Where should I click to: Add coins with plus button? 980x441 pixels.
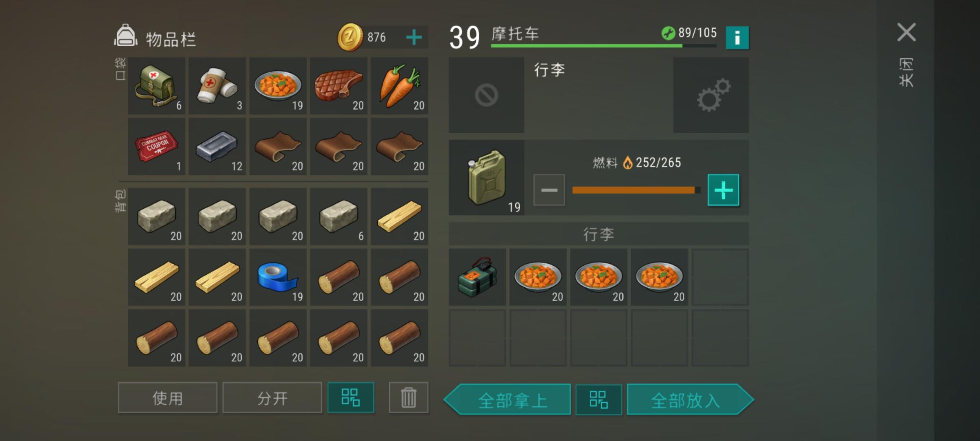click(x=414, y=38)
